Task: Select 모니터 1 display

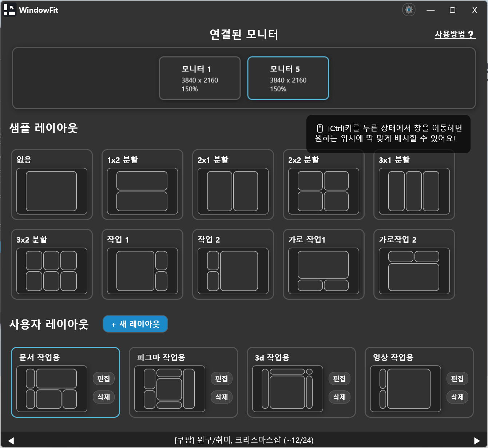Action: pyautogui.click(x=200, y=78)
